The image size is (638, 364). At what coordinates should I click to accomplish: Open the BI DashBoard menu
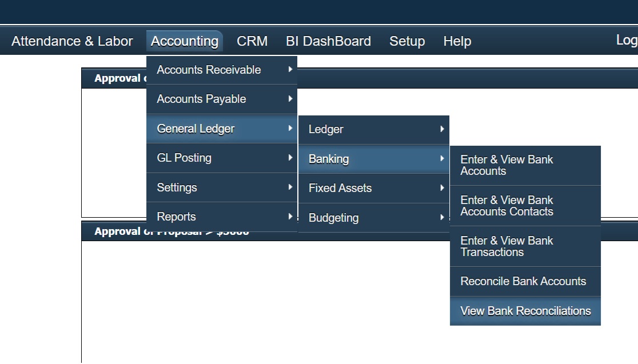tap(329, 41)
